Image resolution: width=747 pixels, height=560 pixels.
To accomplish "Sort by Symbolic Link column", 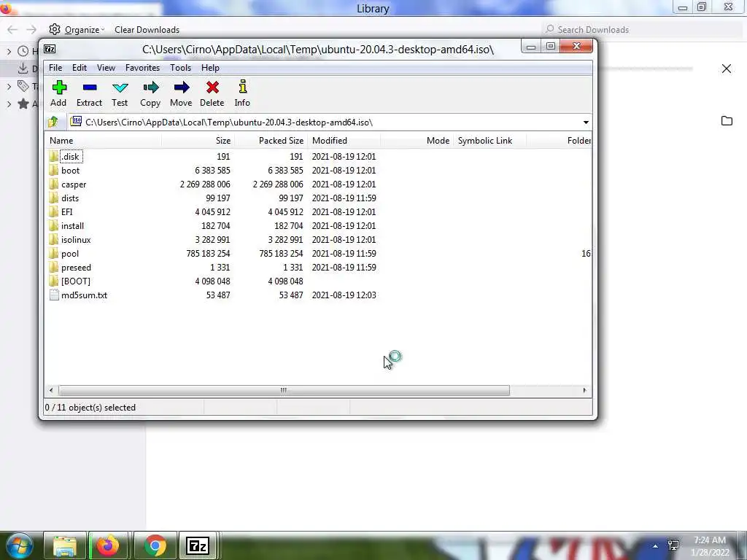I will tap(489, 141).
